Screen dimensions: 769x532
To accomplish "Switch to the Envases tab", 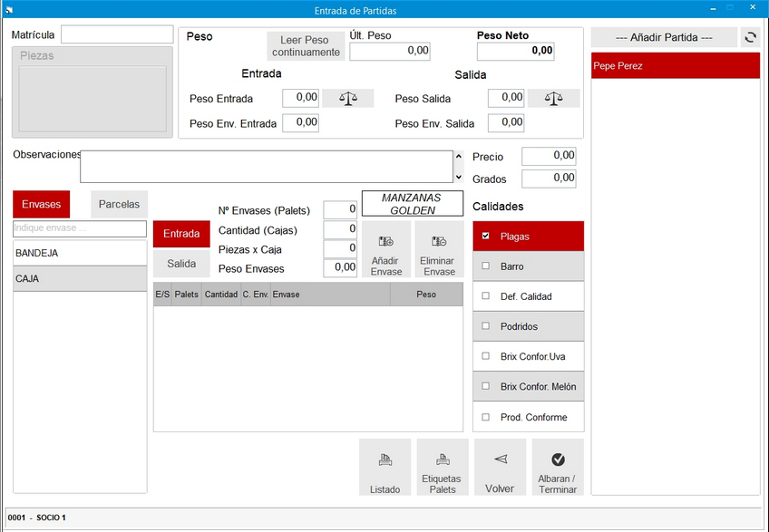I will coord(41,204).
